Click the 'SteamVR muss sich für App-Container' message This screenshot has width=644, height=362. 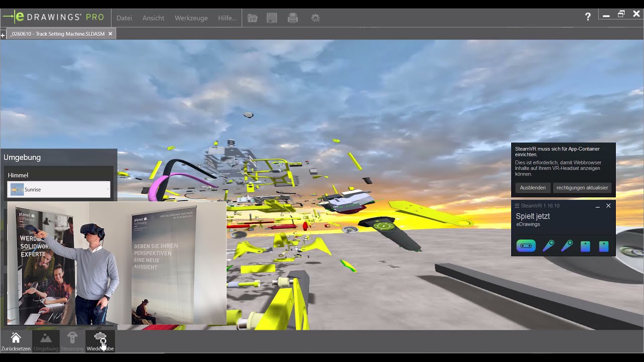(x=557, y=151)
